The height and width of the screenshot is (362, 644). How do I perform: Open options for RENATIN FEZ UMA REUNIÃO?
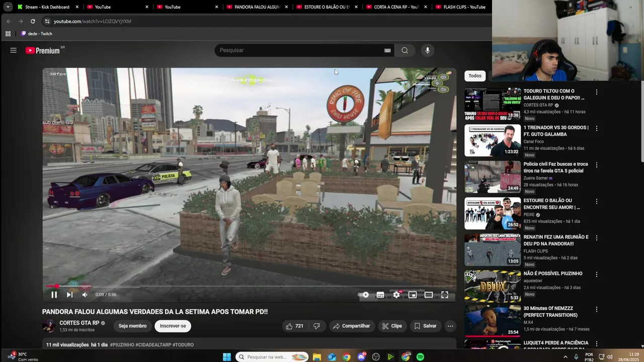pyautogui.click(x=597, y=238)
